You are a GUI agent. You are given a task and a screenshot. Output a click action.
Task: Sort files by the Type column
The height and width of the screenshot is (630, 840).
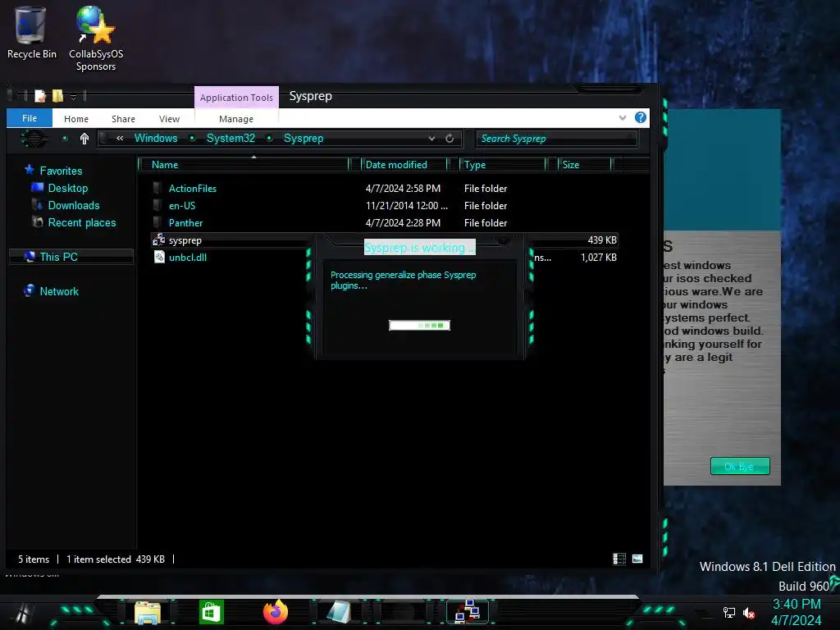tap(503, 164)
